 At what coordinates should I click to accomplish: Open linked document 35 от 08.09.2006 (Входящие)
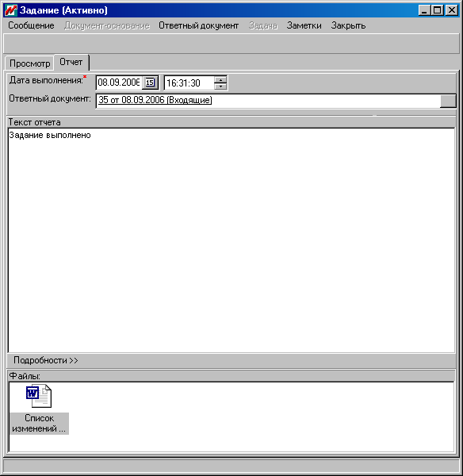pos(155,100)
